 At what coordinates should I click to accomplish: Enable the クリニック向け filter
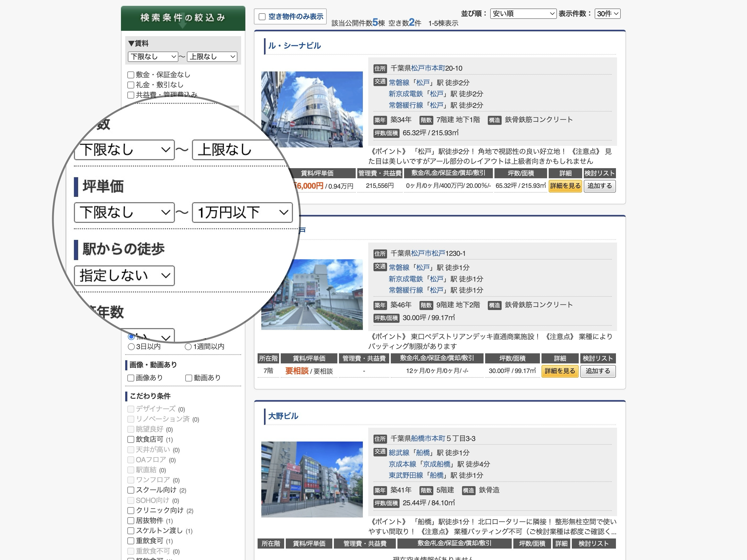click(131, 511)
